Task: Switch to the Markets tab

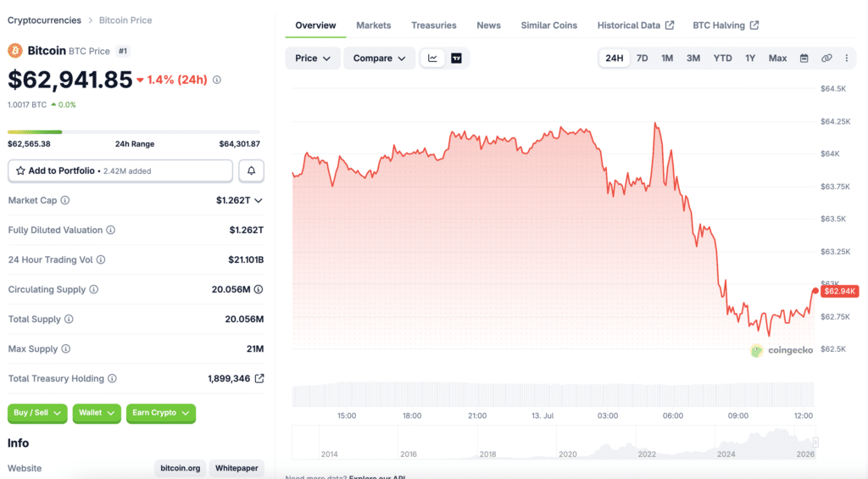Action: coord(374,25)
